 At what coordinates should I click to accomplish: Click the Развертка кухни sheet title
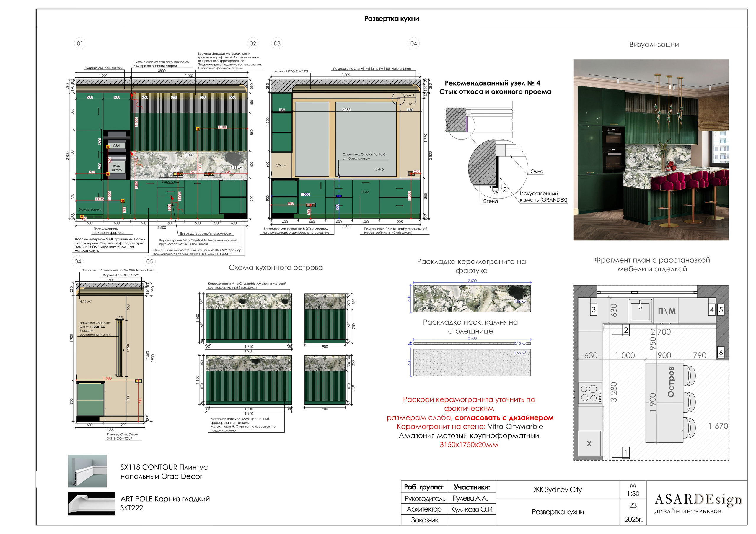click(391, 19)
